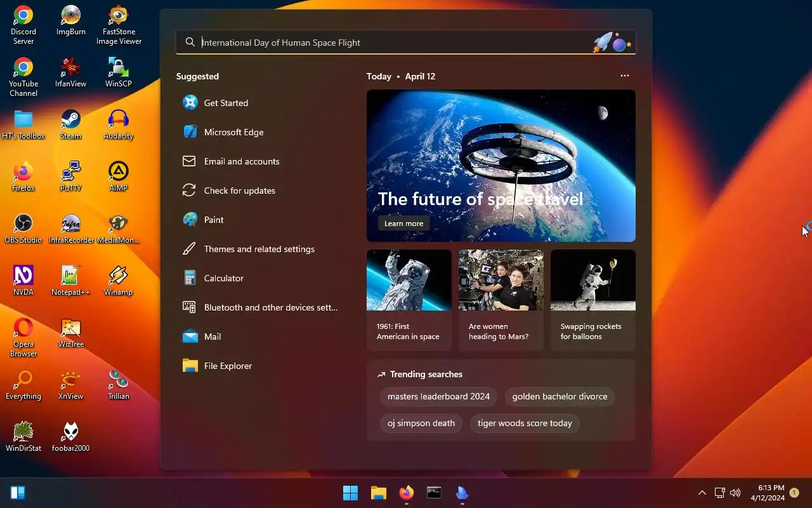Open OBS Studio desktop icon

tap(23, 229)
